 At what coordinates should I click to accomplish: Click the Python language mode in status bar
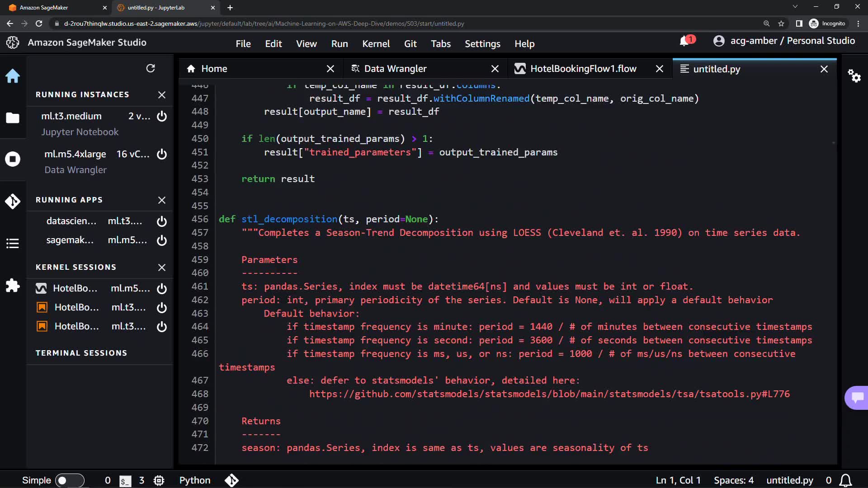coord(195,480)
